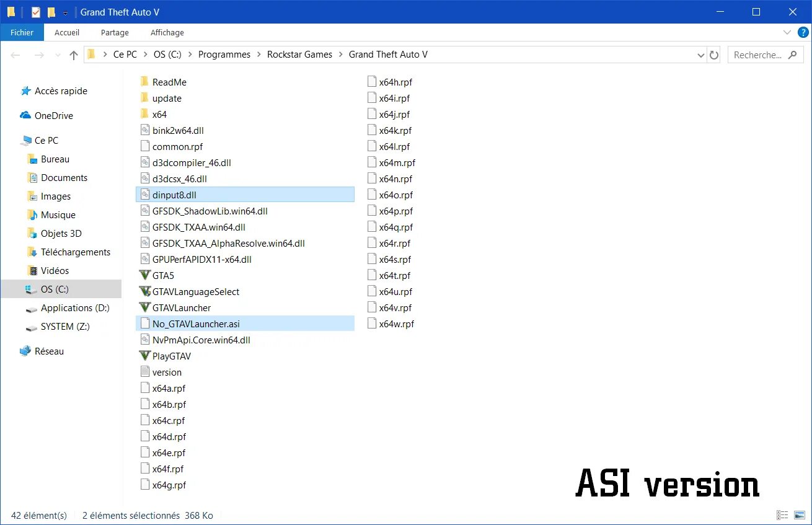Screen dimensions: 812x525
Task: Expand chevron after Rockstar Games breadcrumb
Action: [x=340, y=55]
